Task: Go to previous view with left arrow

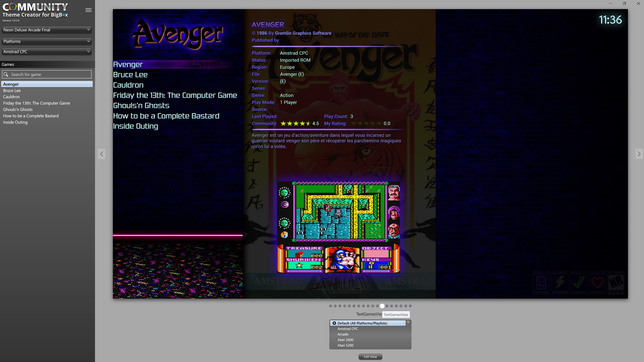Action: pyautogui.click(x=101, y=154)
